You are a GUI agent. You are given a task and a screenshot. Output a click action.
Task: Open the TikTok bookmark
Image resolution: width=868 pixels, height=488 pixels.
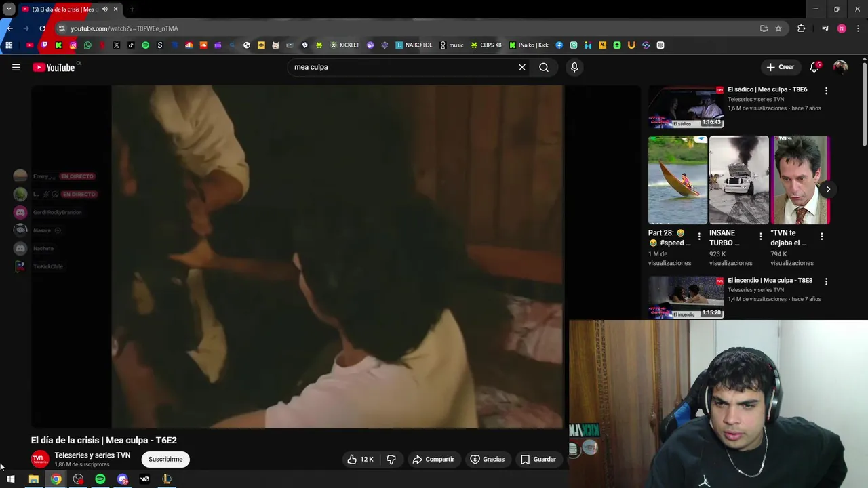[x=131, y=45]
